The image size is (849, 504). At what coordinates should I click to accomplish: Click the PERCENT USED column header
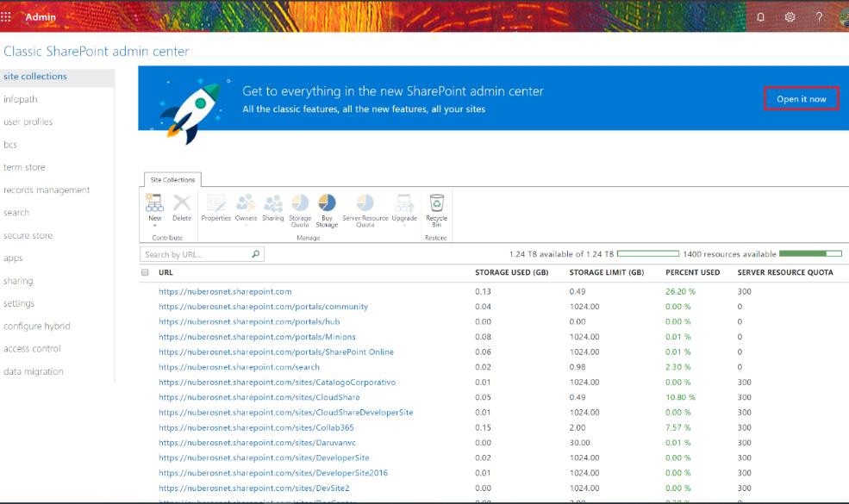pyautogui.click(x=692, y=272)
